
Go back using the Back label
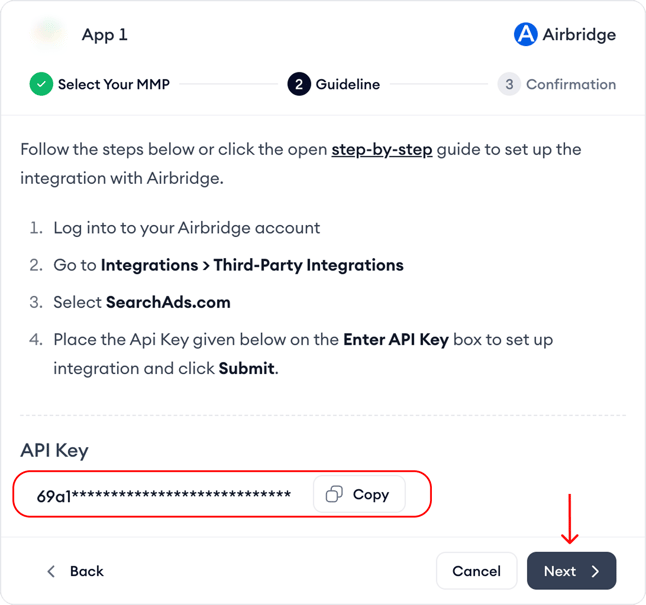87,571
